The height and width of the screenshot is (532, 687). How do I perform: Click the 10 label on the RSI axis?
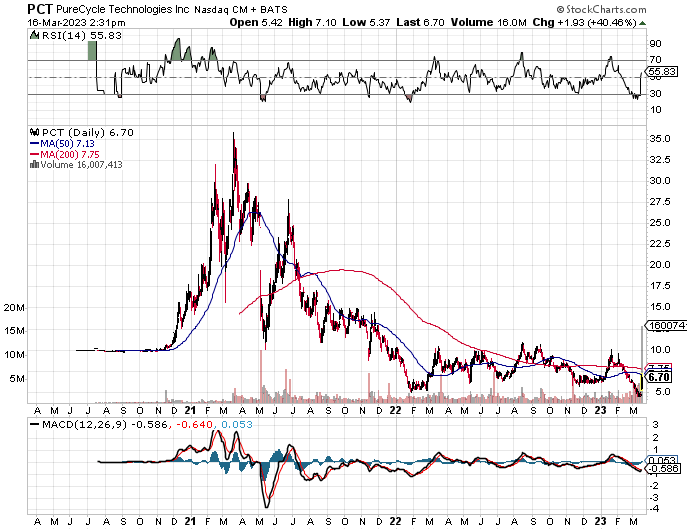[x=655, y=110]
